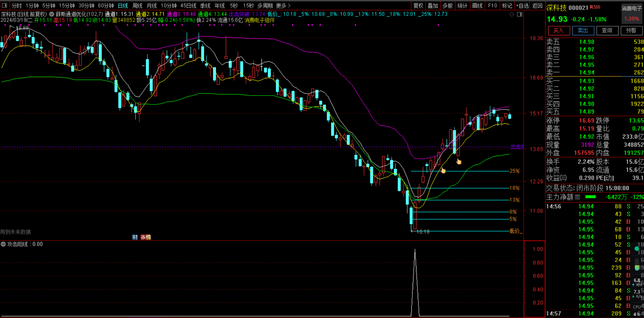Image resolution: width=644 pixels, height=318 pixels.
Task: Click the 查询 query button
Action: [607, 31]
